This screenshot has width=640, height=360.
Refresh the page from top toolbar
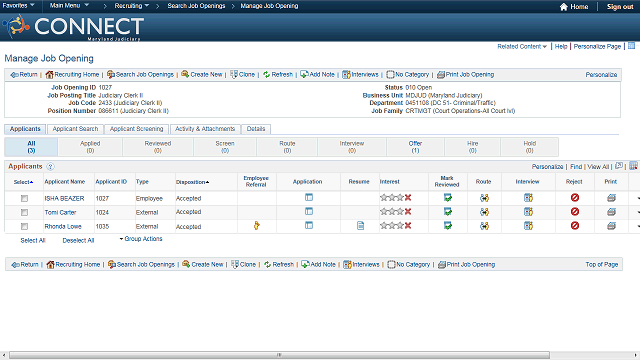tap(278, 75)
